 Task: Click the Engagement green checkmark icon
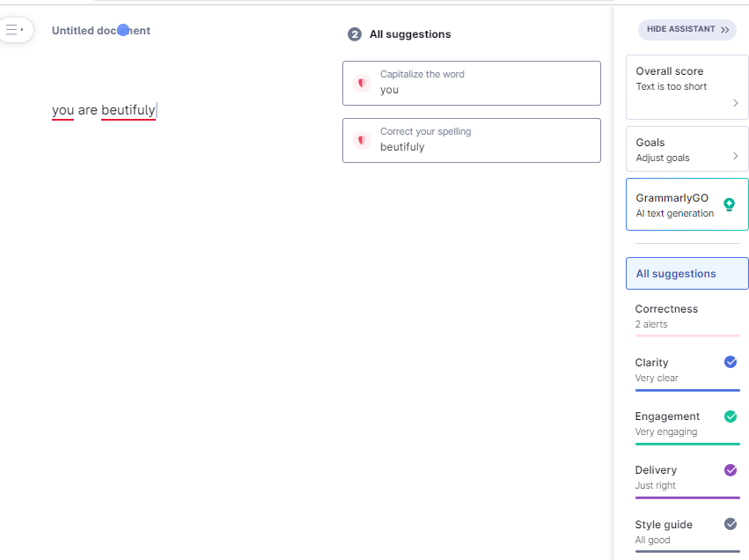point(730,416)
